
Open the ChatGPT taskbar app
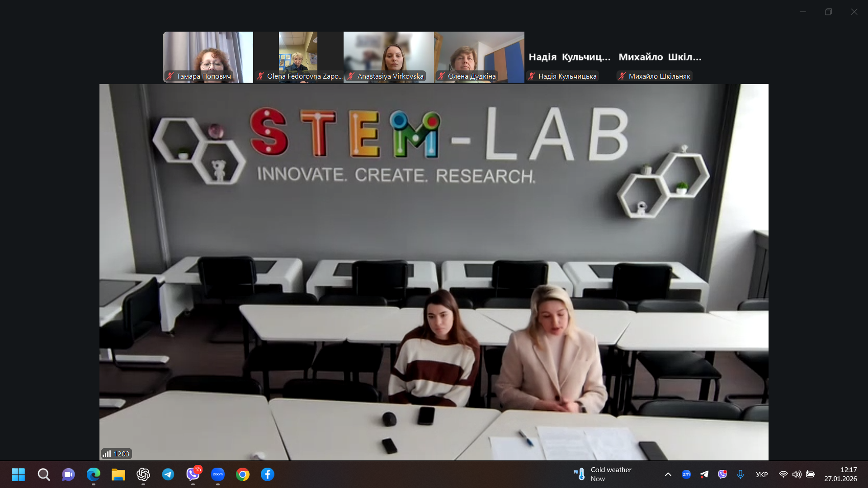tap(143, 474)
